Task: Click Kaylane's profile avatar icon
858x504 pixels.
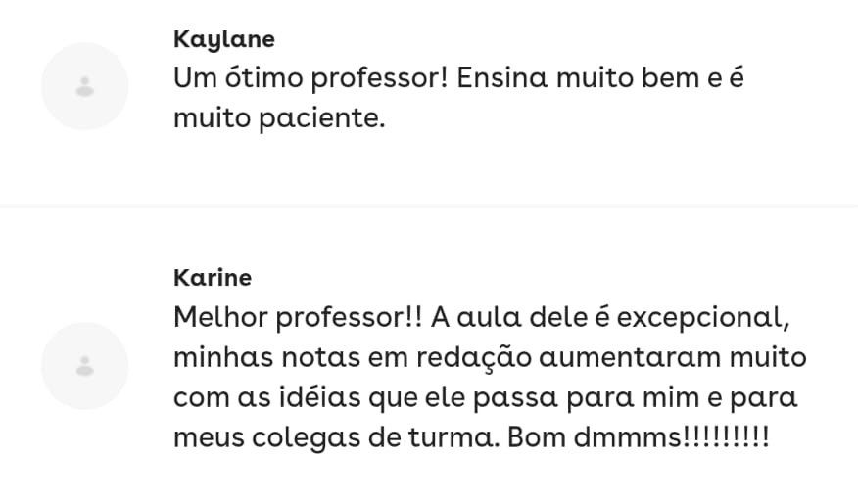Action: pyautogui.click(x=84, y=86)
